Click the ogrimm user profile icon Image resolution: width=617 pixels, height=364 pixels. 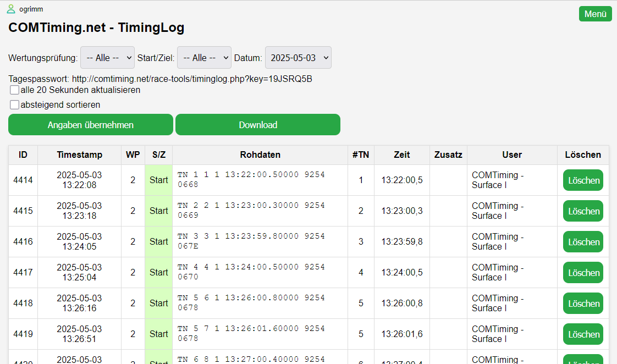pos(11,9)
